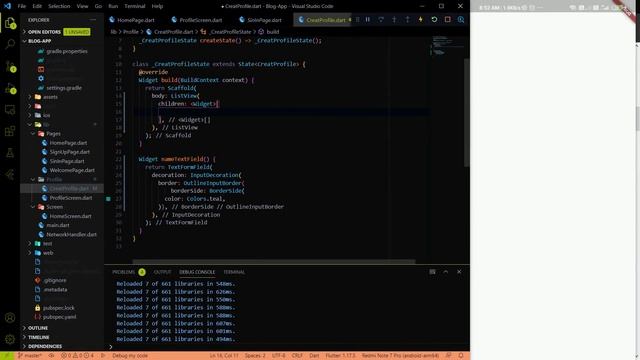Maximize the bottom panel with chevron

tap(446, 272)
